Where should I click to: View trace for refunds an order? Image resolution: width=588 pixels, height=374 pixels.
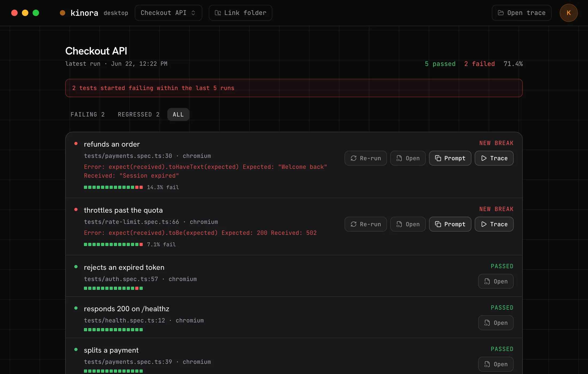494,158
